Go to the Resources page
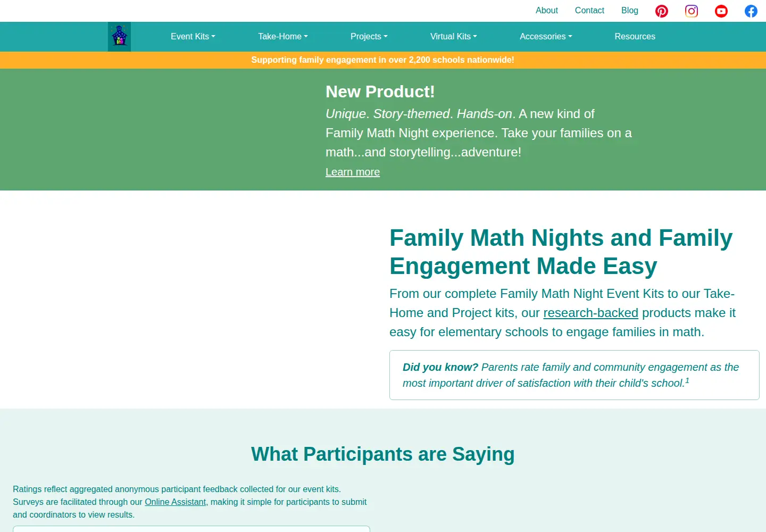 pos(635,37)
